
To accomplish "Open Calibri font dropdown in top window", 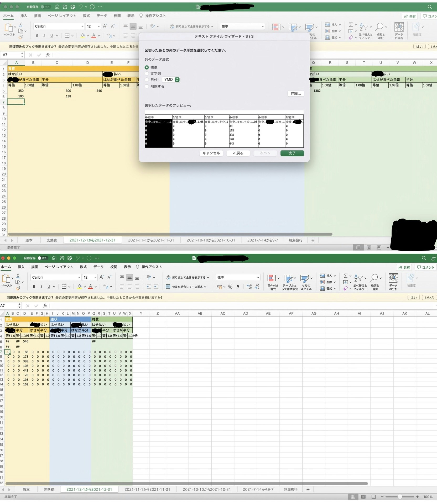I will [82, 26].
